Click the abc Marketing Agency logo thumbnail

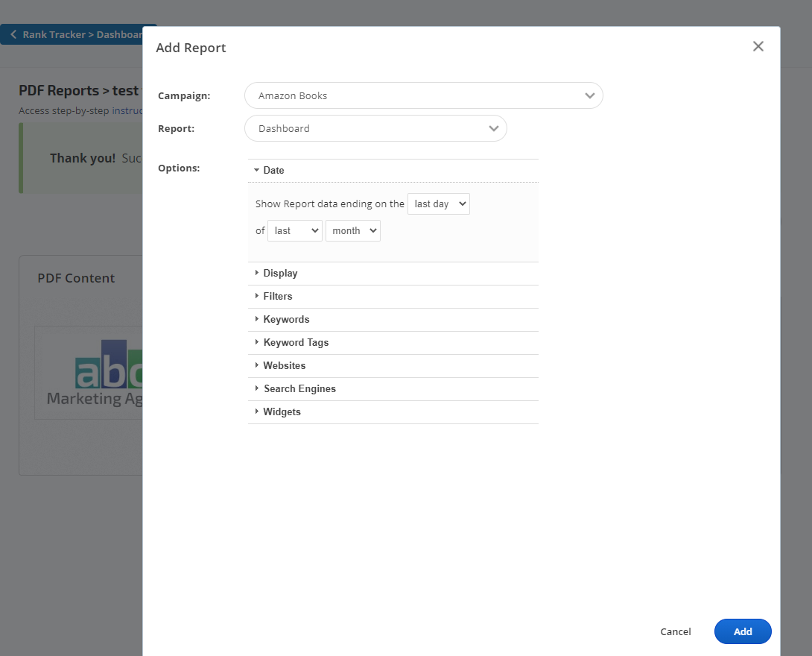[x=89, y=373]
